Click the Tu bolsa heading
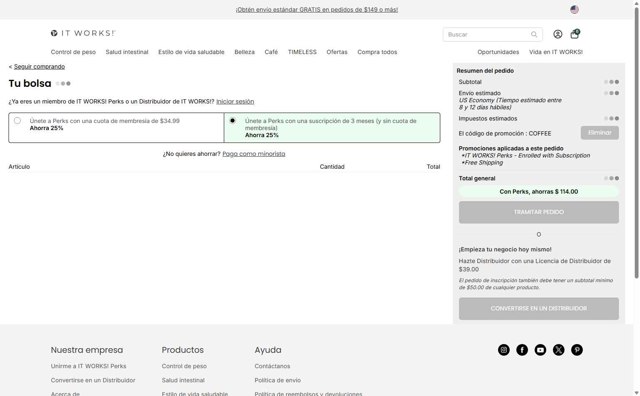The width and height of the screenshot is (640, 396). coord(30,83)
